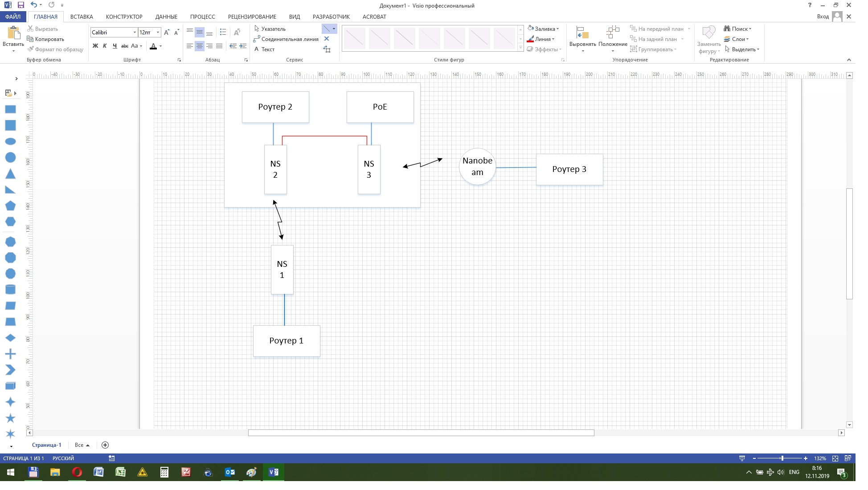
Task: Open the font color dropdown arrow
Action: point(161,46)
